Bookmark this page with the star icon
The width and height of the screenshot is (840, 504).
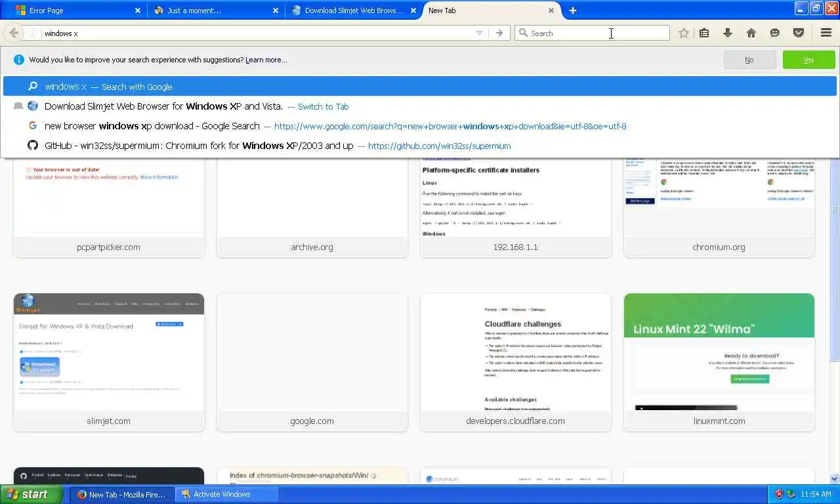pos(684,33)
